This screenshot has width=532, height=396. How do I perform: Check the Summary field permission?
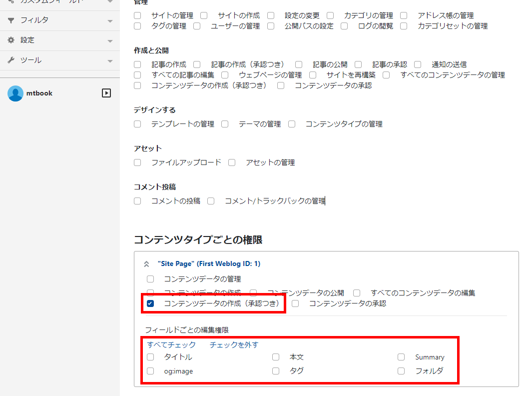[x=401, y=357]
